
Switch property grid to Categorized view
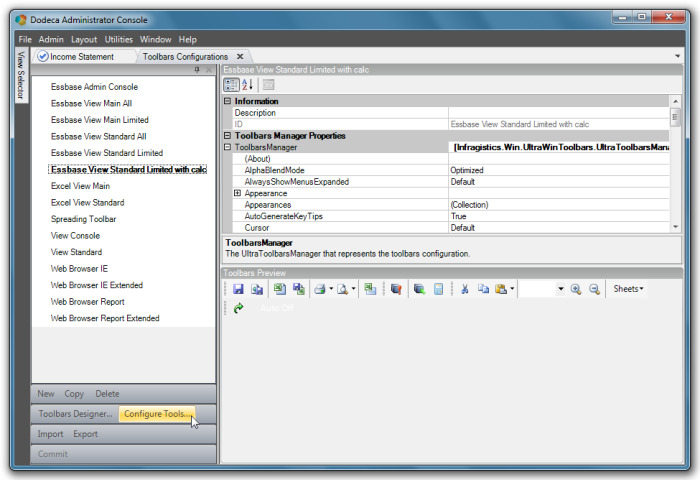[231, 84]
